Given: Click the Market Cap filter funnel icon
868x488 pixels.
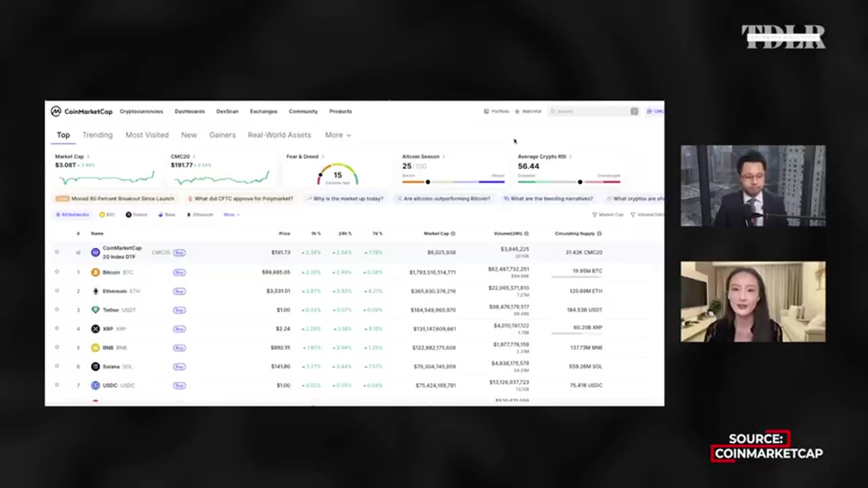Looking at the screenshot, I should [595, 215].
